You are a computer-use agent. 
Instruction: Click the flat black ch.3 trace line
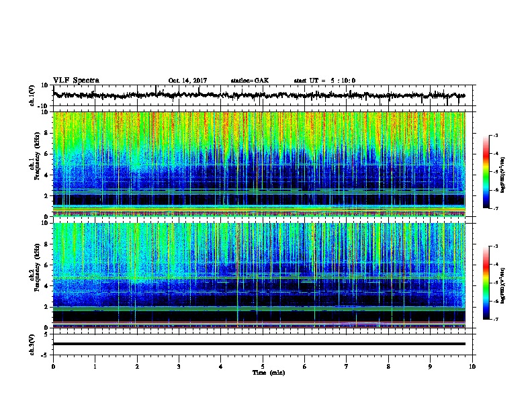[x=259, y=344]
